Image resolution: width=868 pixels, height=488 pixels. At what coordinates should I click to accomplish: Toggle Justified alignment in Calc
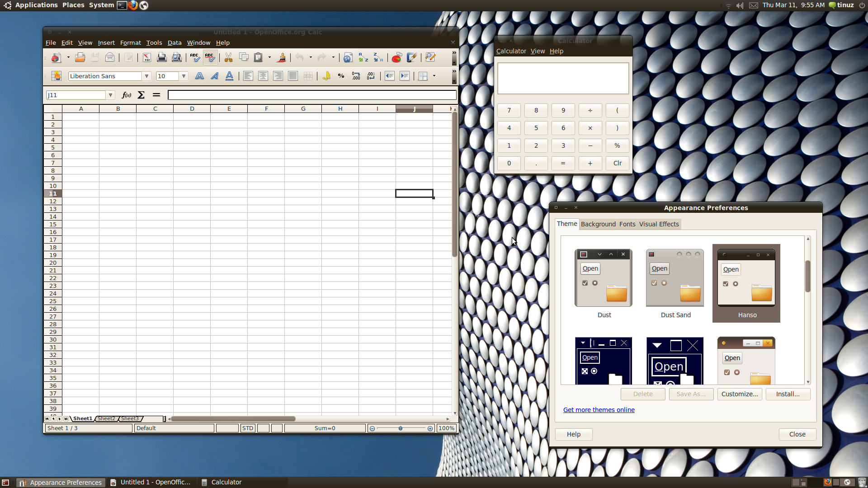(292, 76)
